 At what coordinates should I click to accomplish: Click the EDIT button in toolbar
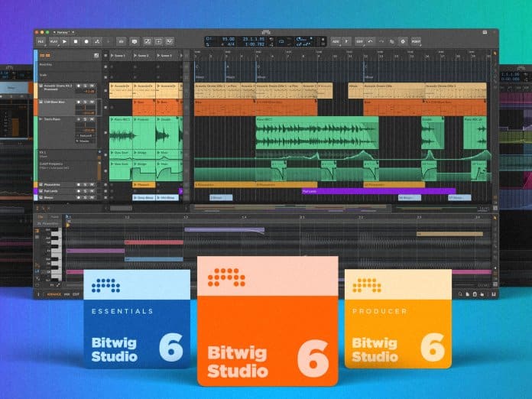359,41
